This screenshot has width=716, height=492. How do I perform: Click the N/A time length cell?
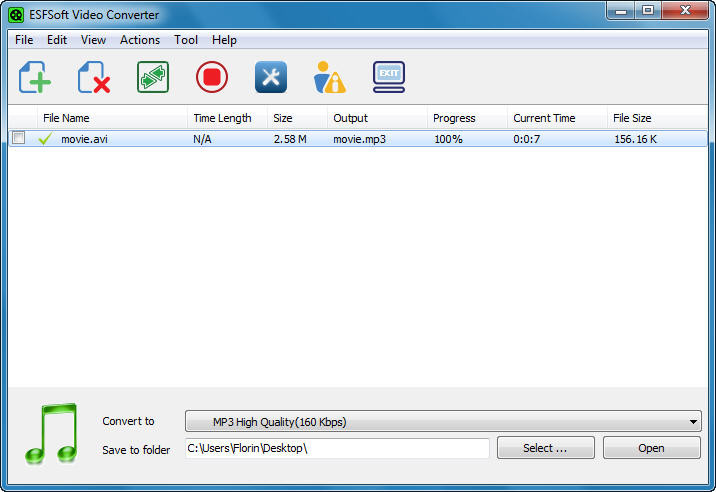coord(202,139)
